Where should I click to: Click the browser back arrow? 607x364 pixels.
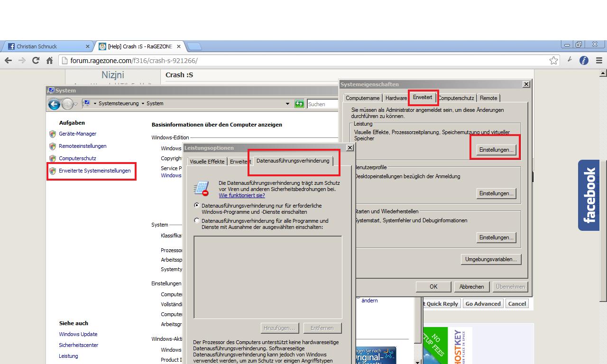coord(8,61)
